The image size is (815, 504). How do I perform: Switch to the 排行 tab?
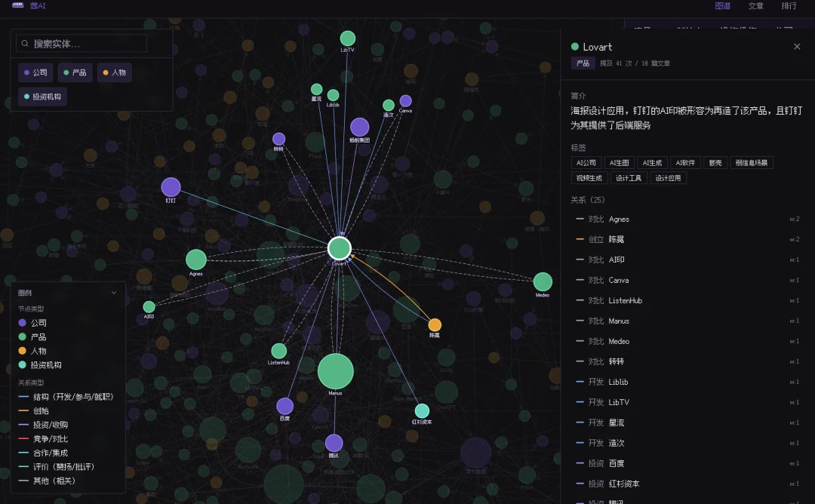[789, 6]
